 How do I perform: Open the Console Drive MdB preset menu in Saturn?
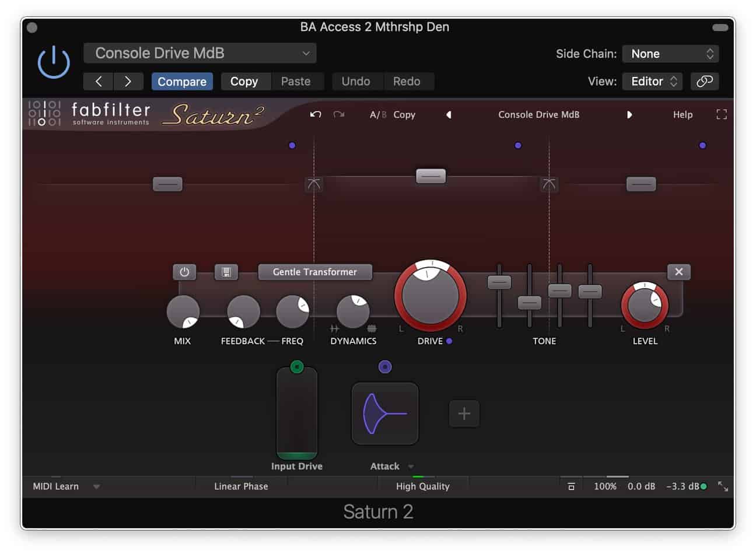pyautogui.click(x=539, y=115)
